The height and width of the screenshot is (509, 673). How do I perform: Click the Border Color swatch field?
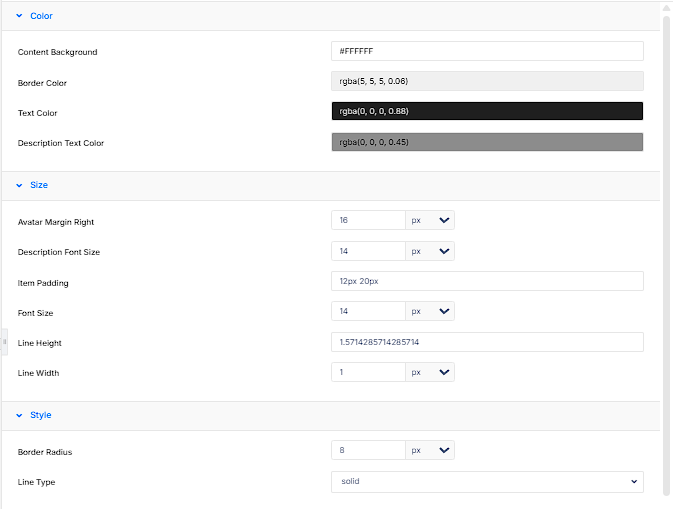click(487, 81)
